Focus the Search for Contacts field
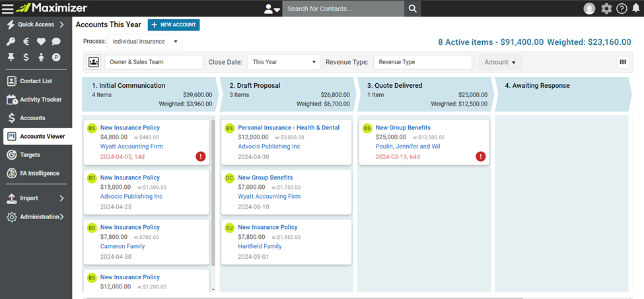This screenshot has width=644, height=299. click(x=343, y=9)
